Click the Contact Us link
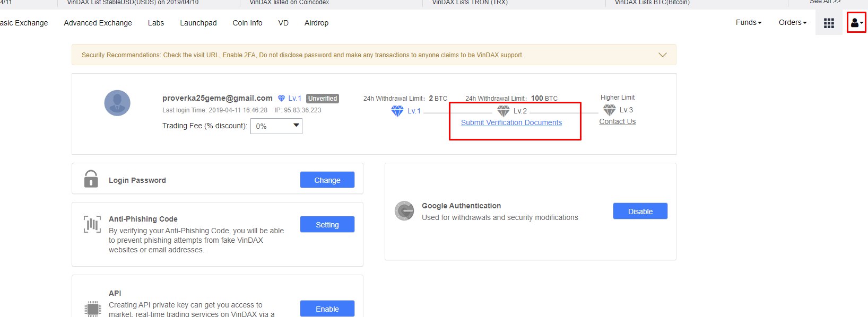This screenshot has width=868, height=317. [x=618, y=121]
